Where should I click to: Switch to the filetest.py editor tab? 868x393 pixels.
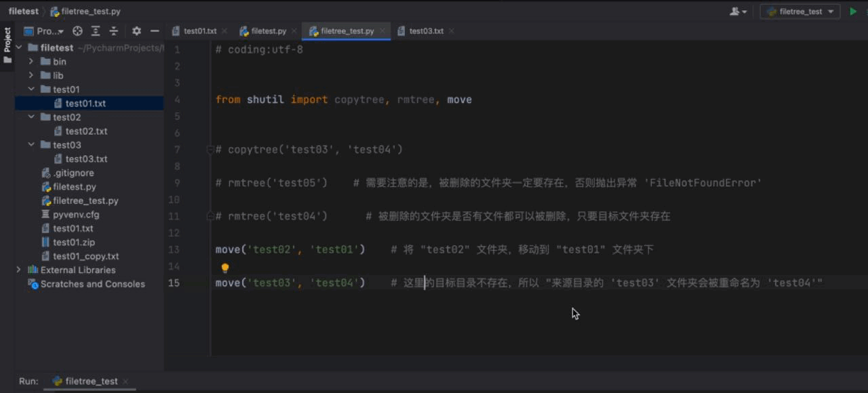click(x=266, y=30)
